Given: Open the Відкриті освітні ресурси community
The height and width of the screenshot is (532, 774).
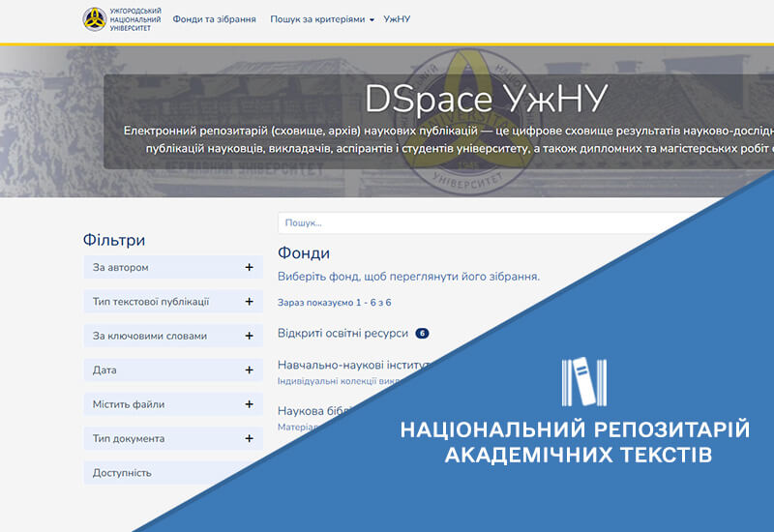Looking at the screenshot, I should pyautogui.click(x=342, y=333).
